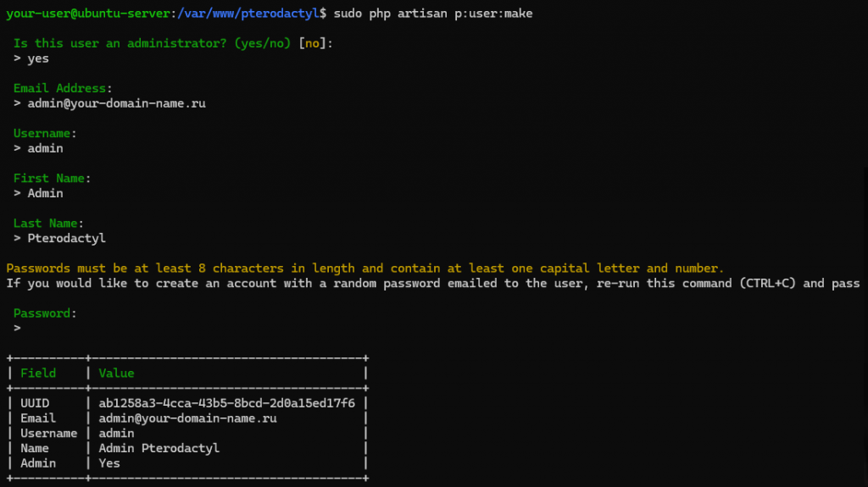Click the UUID value in the table

(x=226, y=403)
